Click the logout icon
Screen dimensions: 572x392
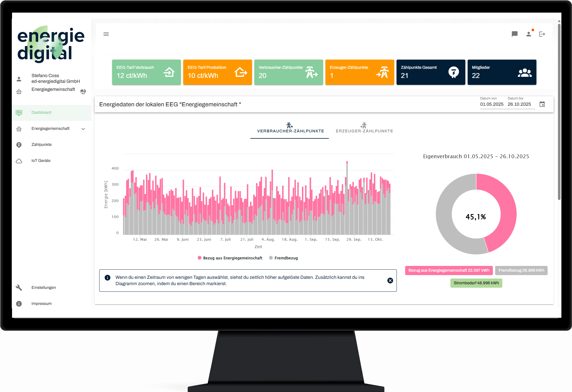[x=542, y=34]
